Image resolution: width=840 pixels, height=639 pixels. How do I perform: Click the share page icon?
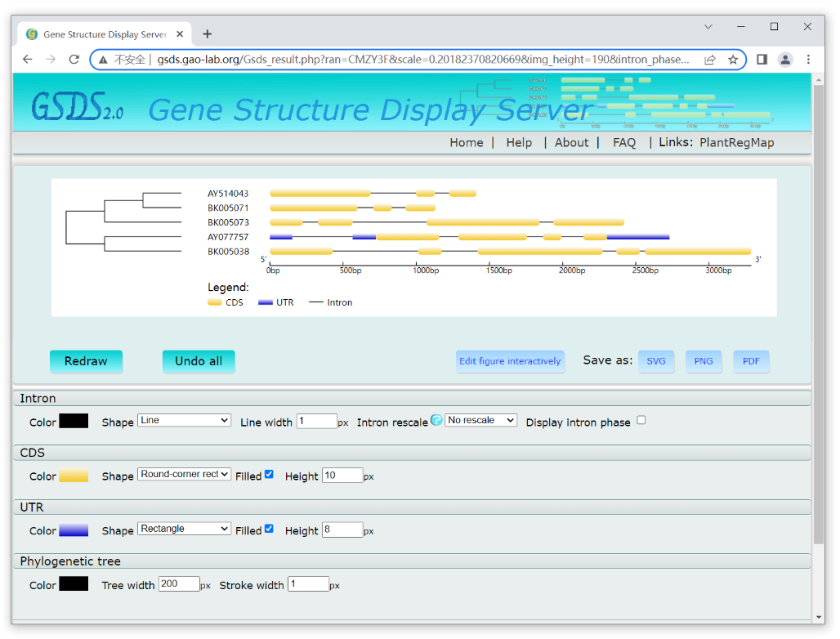[x=710, y=60]
